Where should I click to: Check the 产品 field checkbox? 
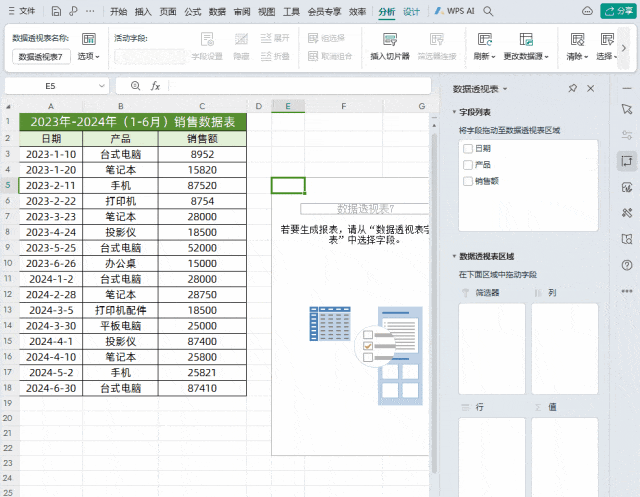pos(468,165)
